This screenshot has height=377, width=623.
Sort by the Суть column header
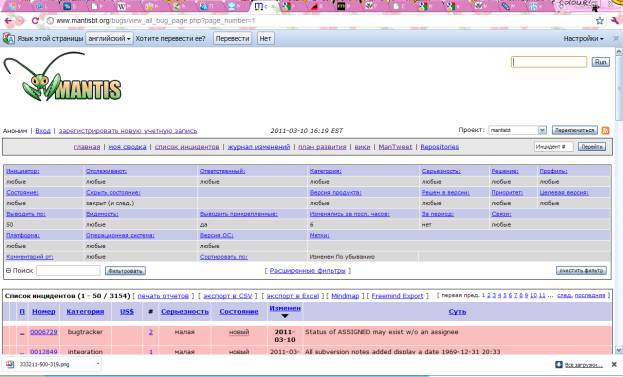[457, 312]
